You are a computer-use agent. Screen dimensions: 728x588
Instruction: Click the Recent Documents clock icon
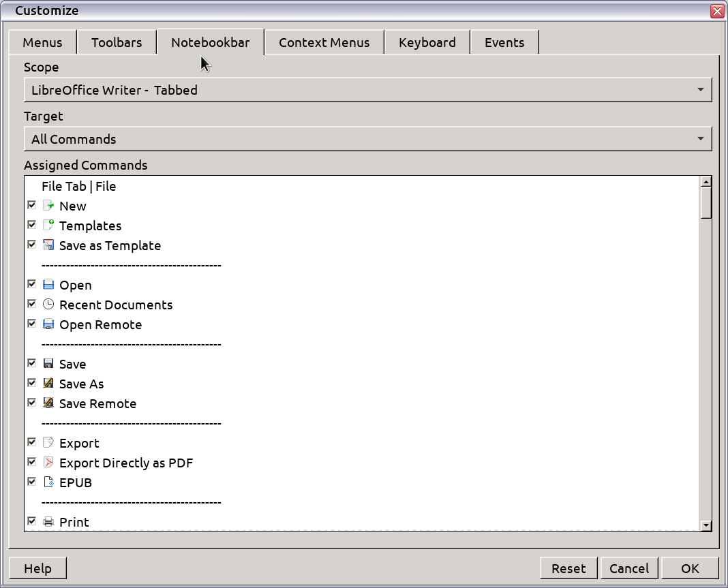[x=48, y=304]
